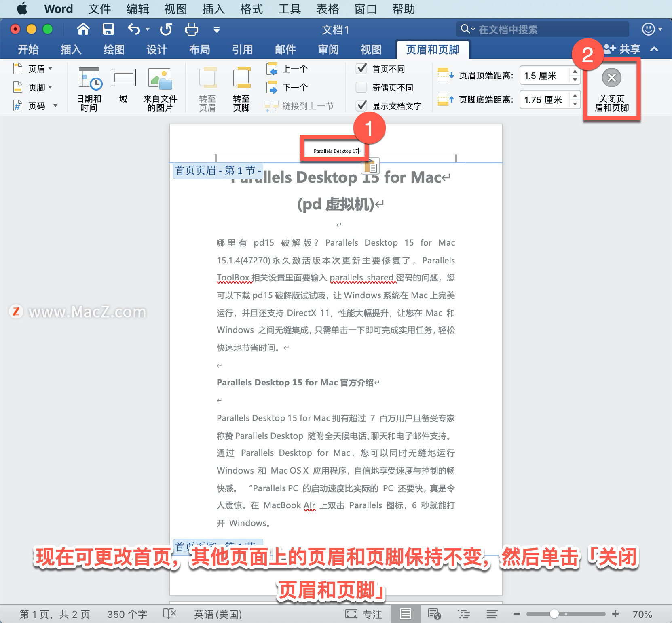This screenshot has width=672, height=623.
Task: Go to the next section with 下一个
Action: tap(287, 87)
